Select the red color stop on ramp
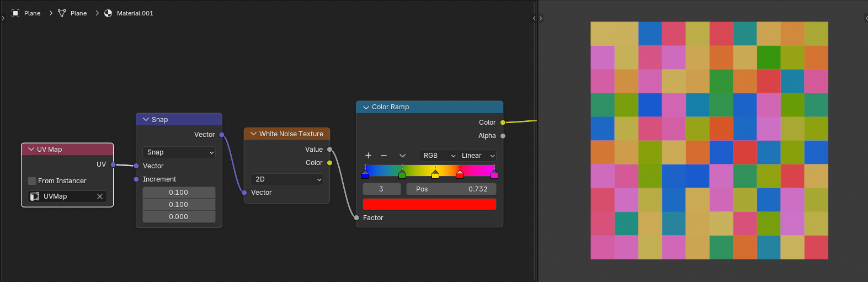The height and width of the screenshot is (282, 868). click(460, 174)
